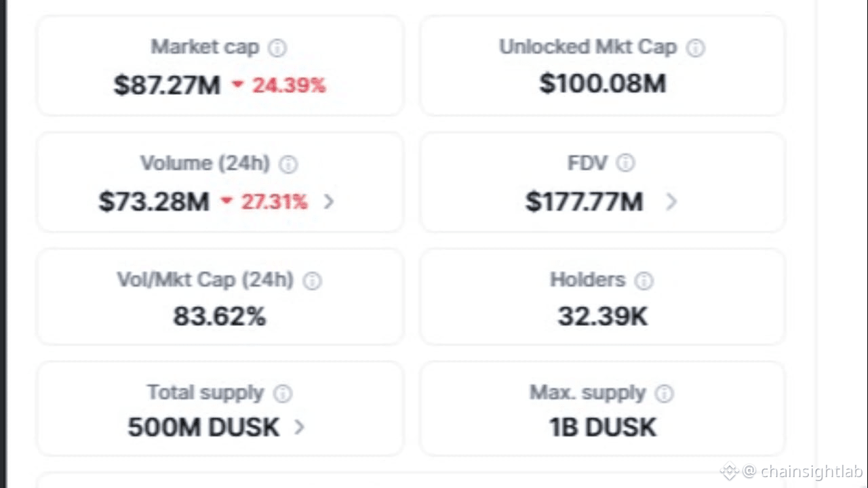
Task: Click the $73.28M volume figure
Action: click(x=154, y=201)
